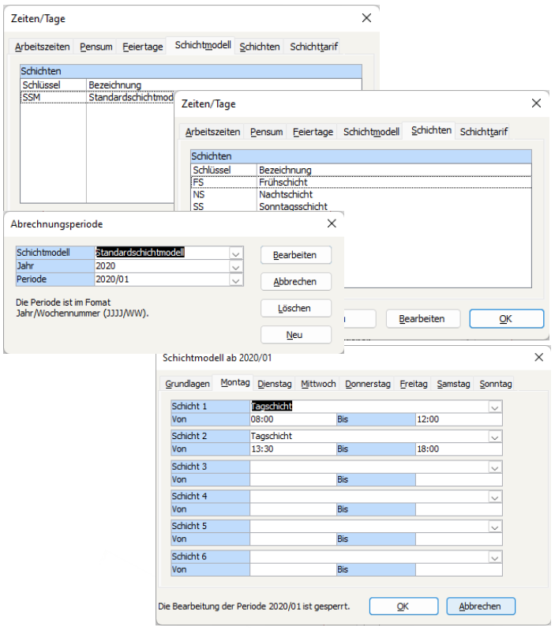Switch to the Donnerstag tab
The image size is (555, 631).
tap(367, 384)
